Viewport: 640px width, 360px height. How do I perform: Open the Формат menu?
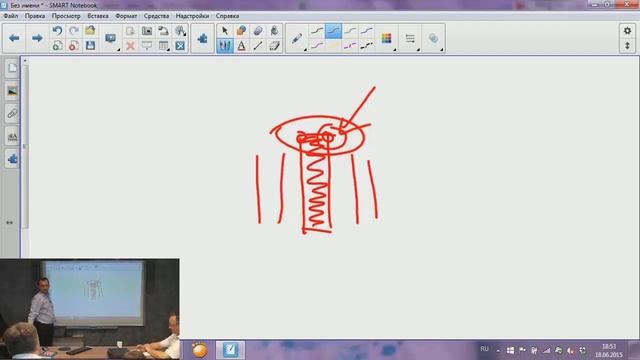(x=126, y=16)
